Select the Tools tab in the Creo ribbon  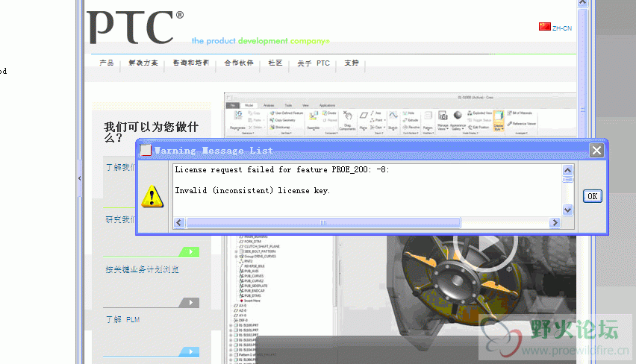pos(288,105)
